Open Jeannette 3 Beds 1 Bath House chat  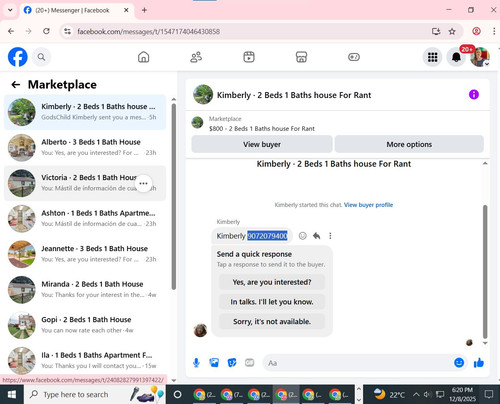(85, 254)
